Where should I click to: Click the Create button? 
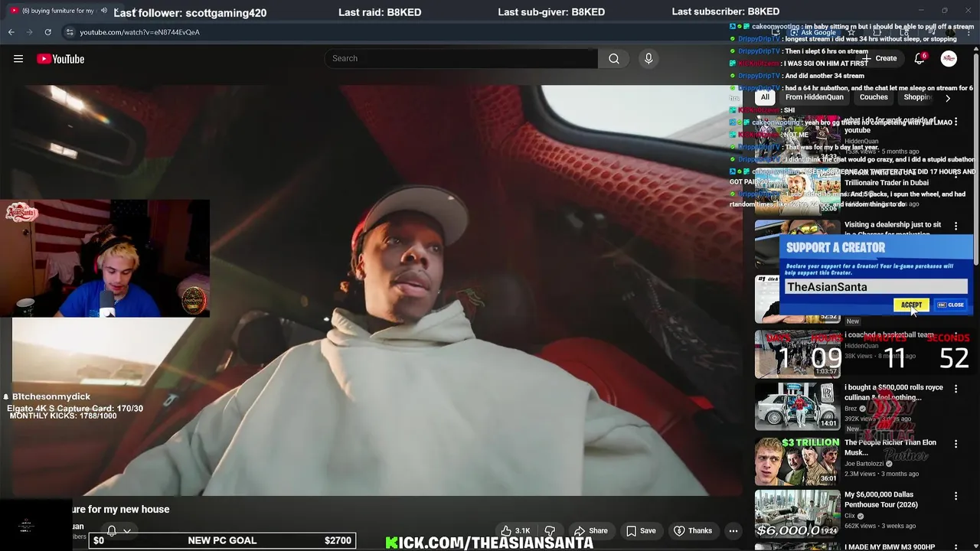(x=880, y=59)
